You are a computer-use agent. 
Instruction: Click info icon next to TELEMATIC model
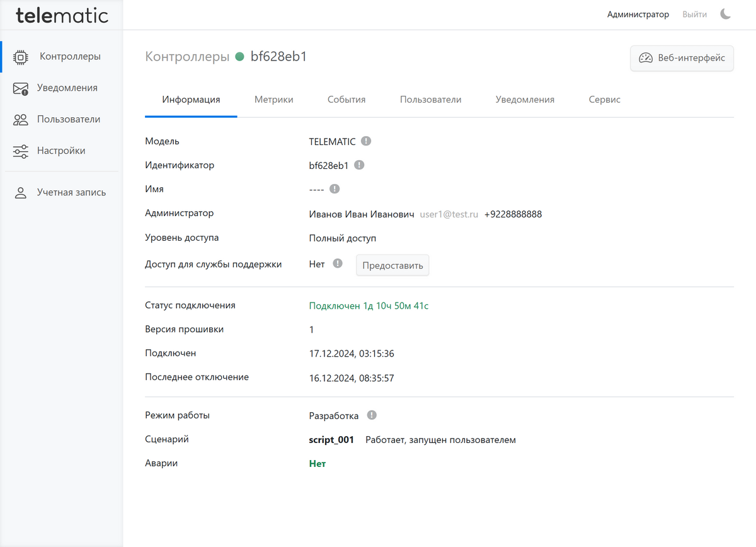(x=366, y=141)
